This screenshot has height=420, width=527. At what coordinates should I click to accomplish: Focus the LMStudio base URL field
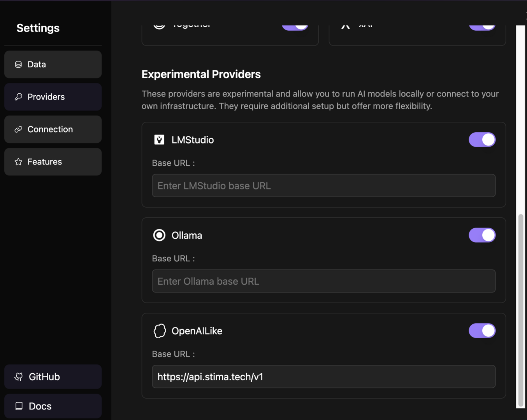[x=323, y=186]
